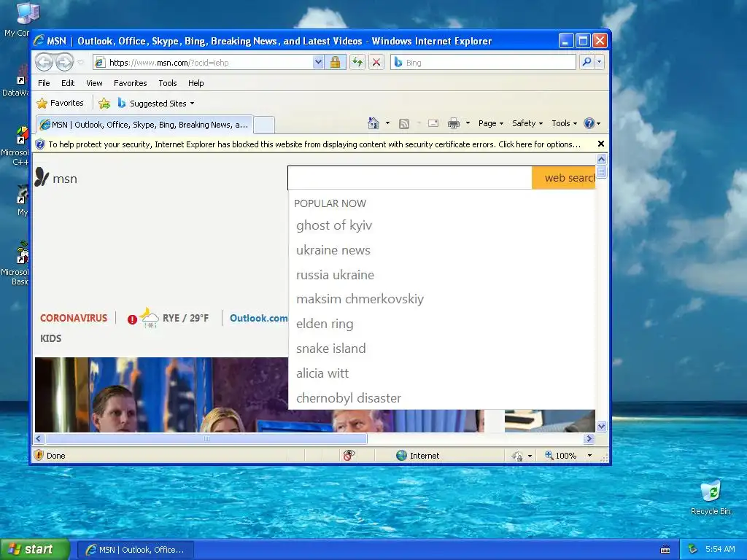
Task: Click vertical scrollbar up arrow
Action: (601, 159)
